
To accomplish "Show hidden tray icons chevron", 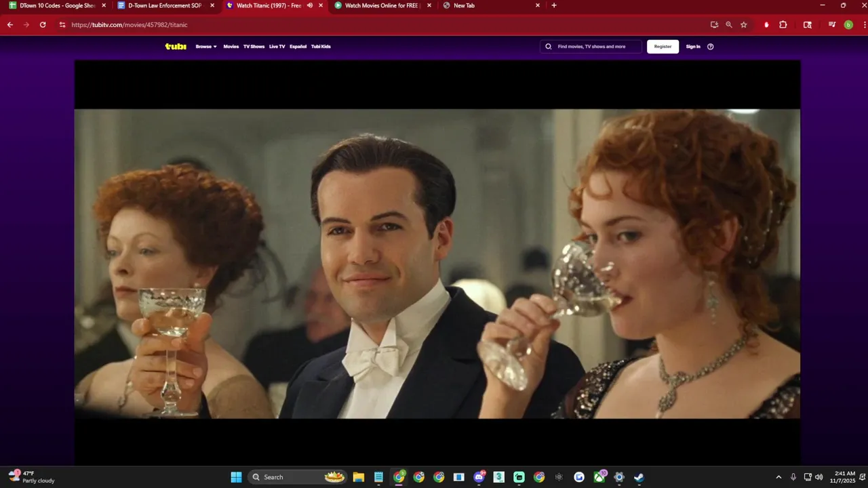I will [x=778, y=477].
